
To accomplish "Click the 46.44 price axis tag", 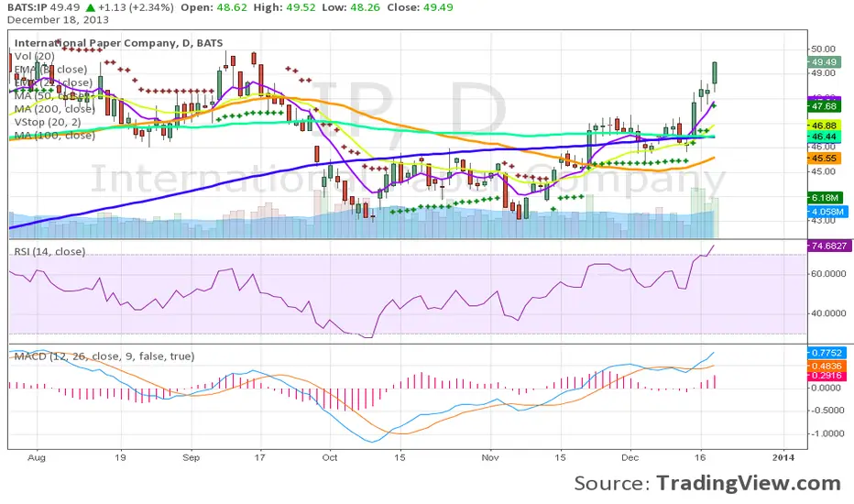I will click(x=824, y=137).
